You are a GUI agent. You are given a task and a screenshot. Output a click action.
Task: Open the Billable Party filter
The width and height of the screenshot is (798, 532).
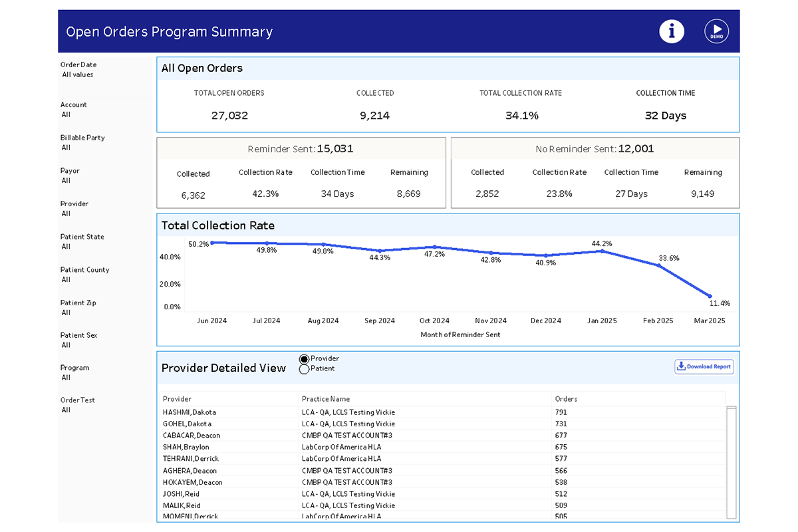[x=82, y=141]
